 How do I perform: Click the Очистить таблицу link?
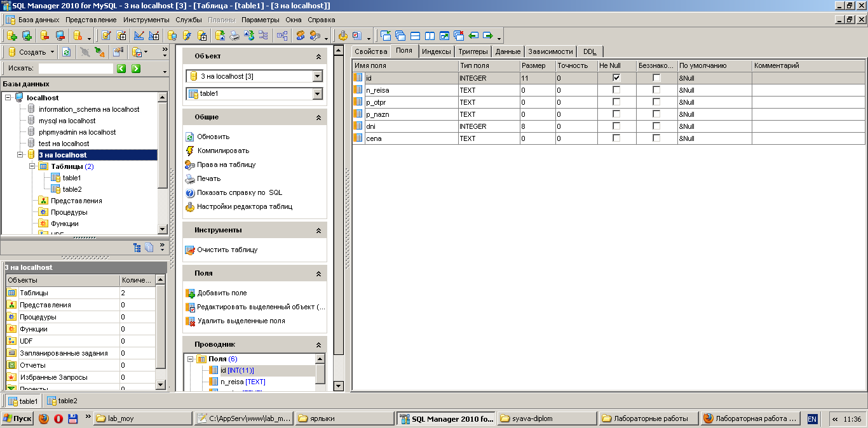(x=227, y=250)
